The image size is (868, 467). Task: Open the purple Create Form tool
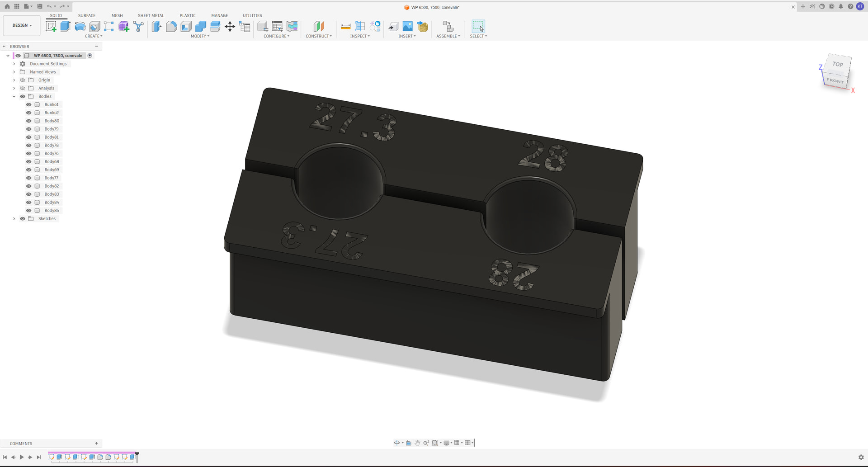coord(123,27)
